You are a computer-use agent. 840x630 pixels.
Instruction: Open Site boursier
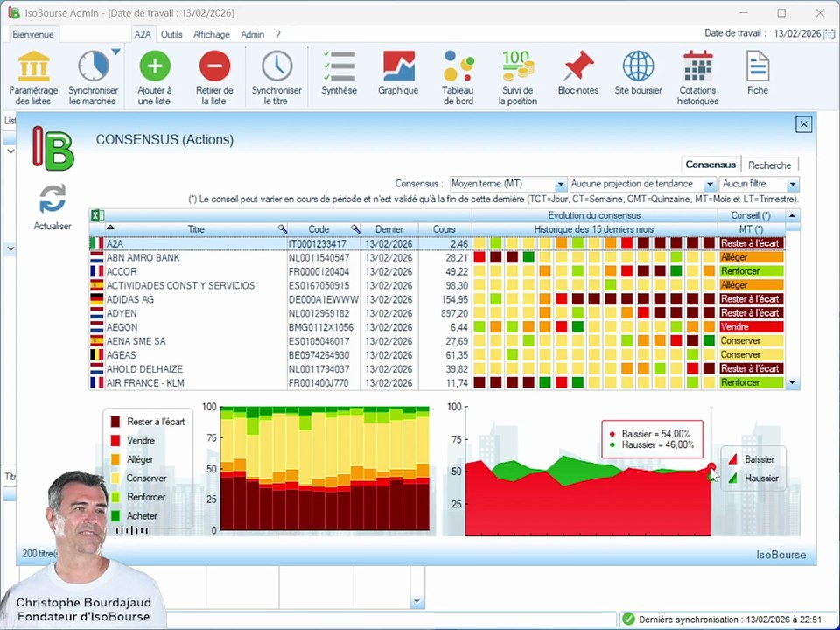tap(638, 73)
